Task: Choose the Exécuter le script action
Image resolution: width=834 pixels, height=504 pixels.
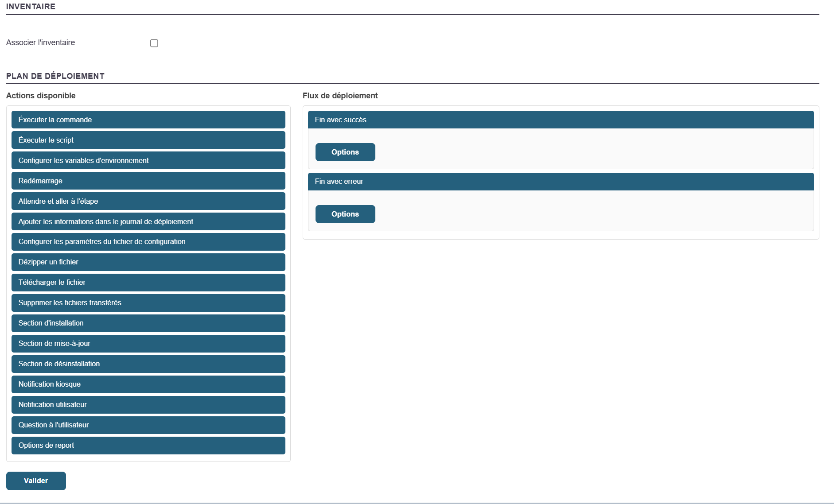Action: point(148,140)
